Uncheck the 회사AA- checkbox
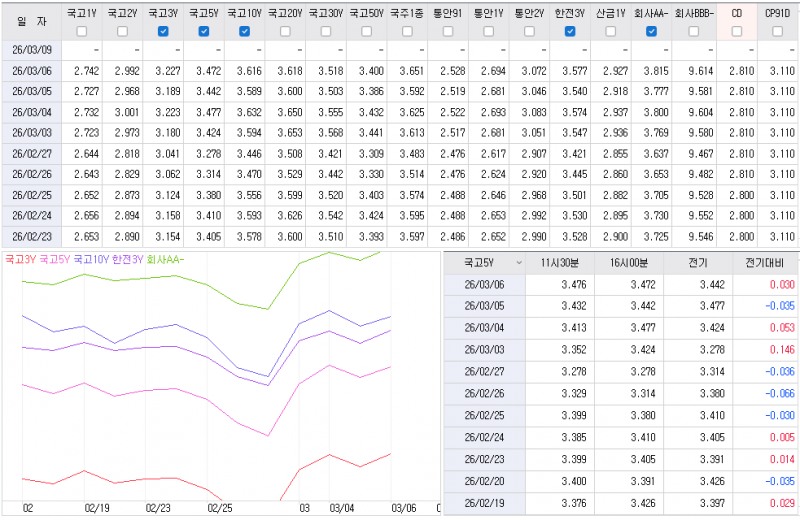The width and height of the screenshot is (800, 520). (652, 31)
